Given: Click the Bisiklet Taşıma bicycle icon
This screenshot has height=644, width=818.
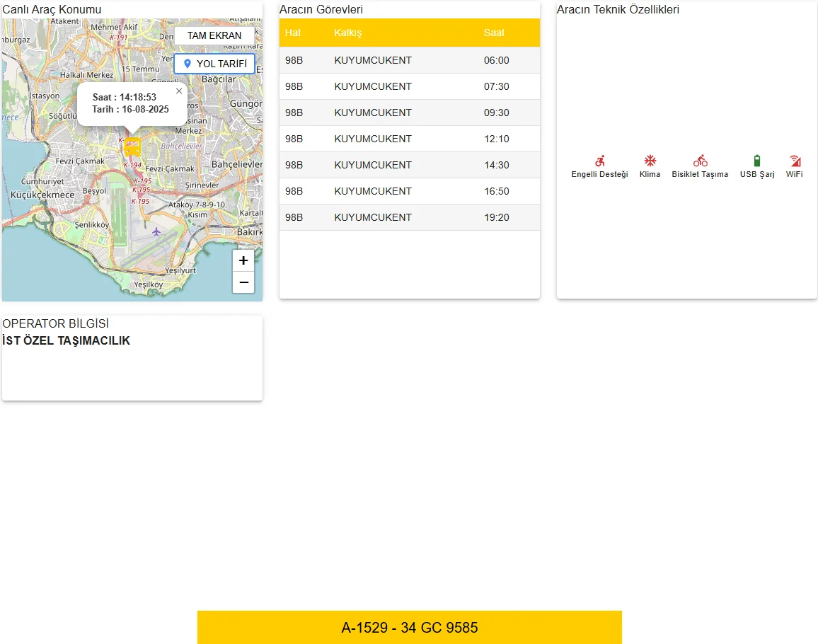Looking at the screenshot, I should tap(700, 161).
